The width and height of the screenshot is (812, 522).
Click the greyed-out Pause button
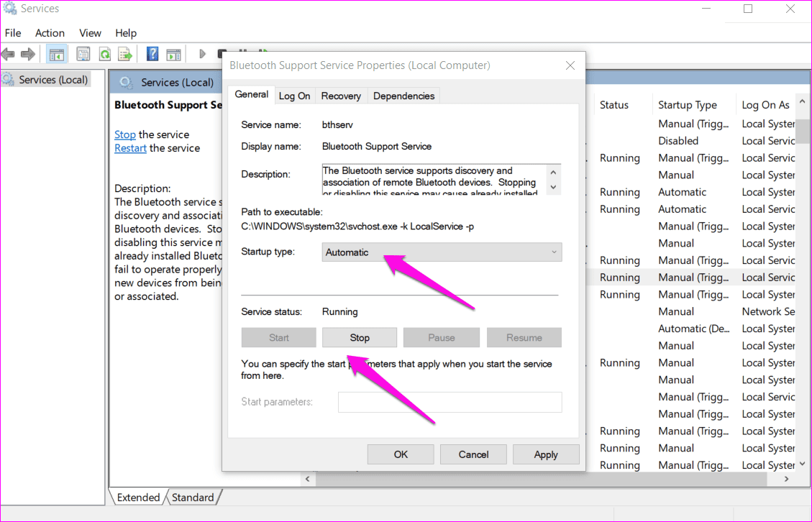pyautogui.click(x=441, y=338)
